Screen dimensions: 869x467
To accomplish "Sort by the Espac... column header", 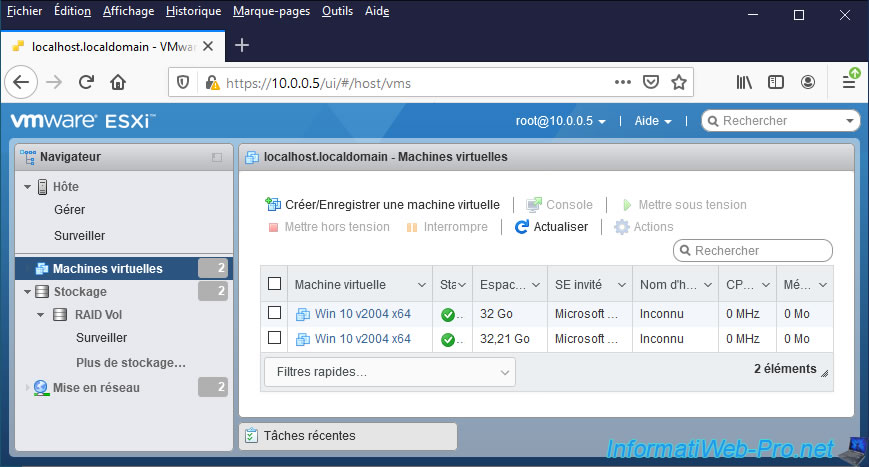I will point(503,285).
